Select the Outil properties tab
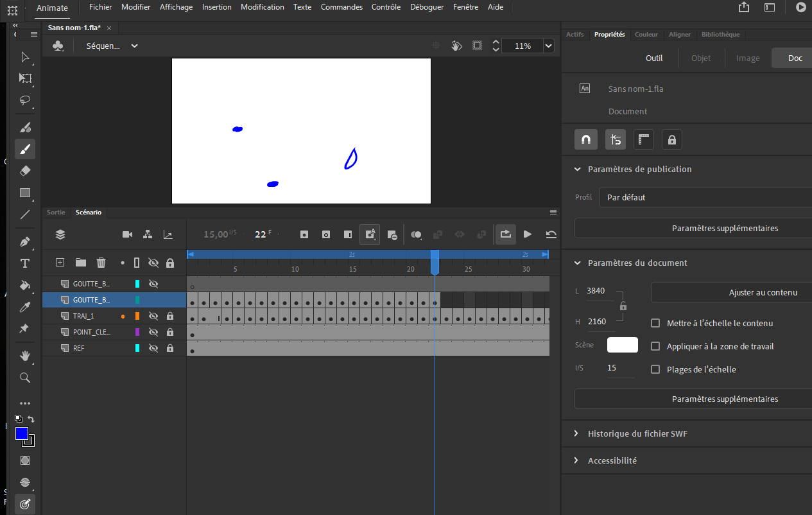 click(x=654, y=58)
